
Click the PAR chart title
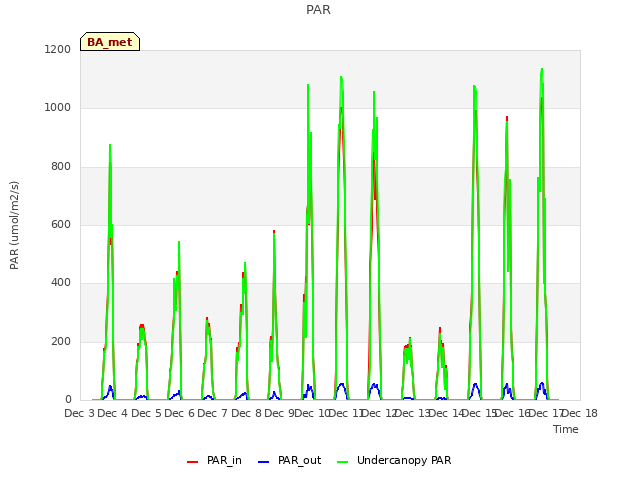click(x=318, y=9)
